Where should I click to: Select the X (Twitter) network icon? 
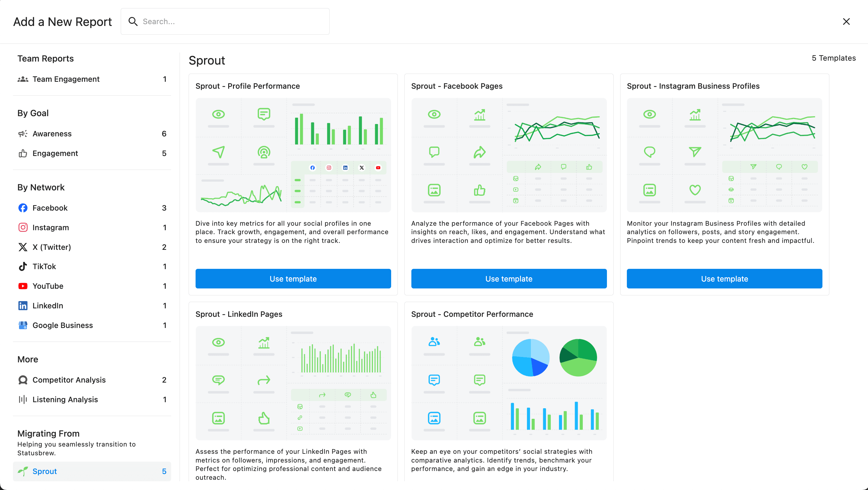[x=23, y=247]
